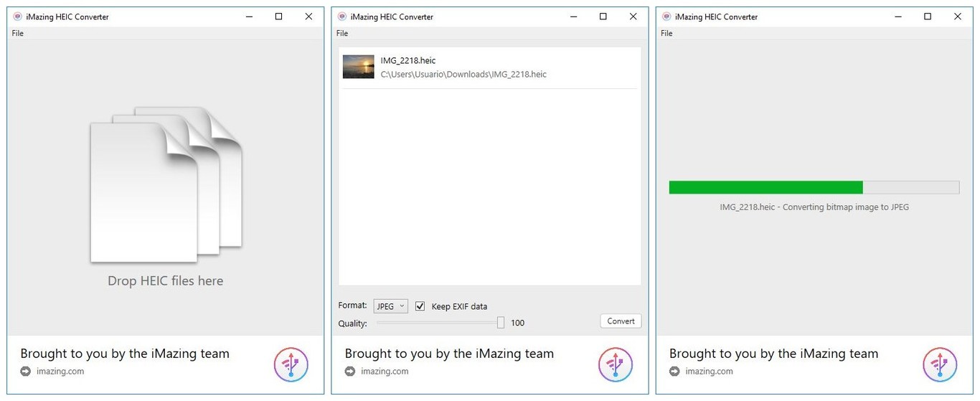Close the left iMazing window

click(x=309, y=16)
